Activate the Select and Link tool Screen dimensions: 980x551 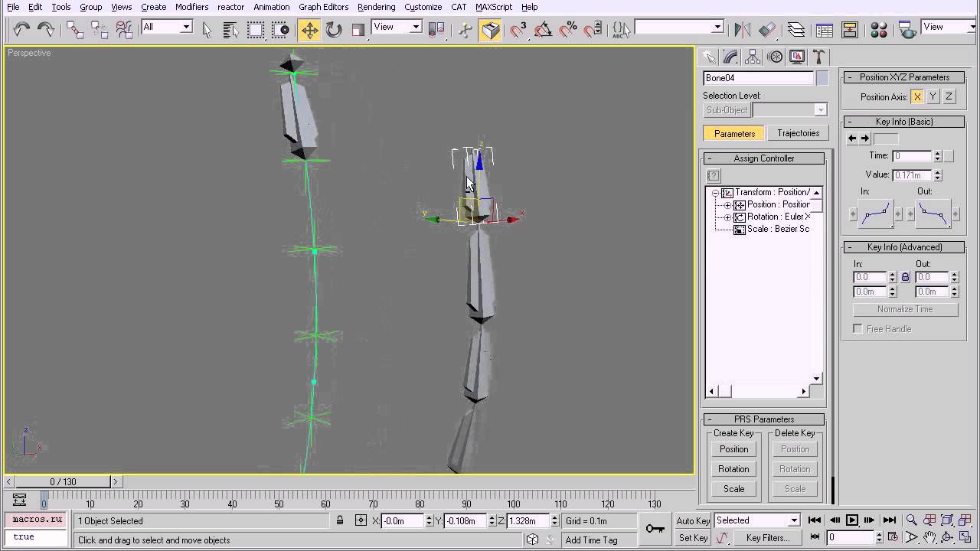75,30
